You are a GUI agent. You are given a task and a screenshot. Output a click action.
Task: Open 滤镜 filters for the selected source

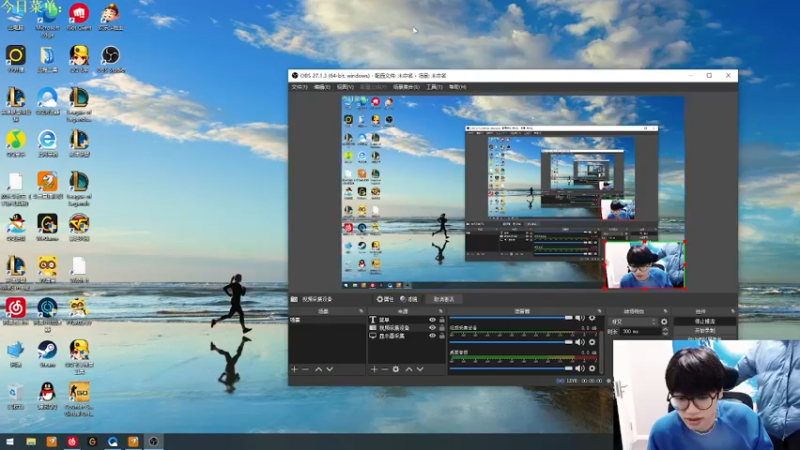[x=409, y=299]
